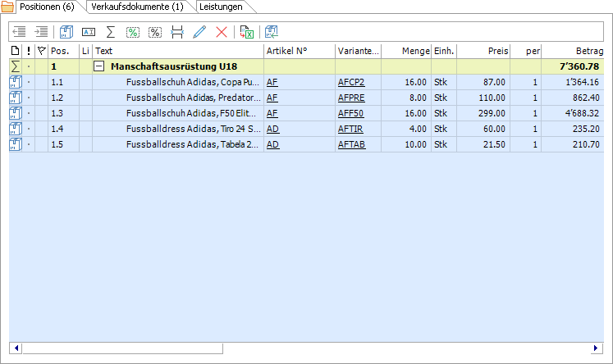Click the green percent discount icon
613x364 pixels.
point(133,32)
